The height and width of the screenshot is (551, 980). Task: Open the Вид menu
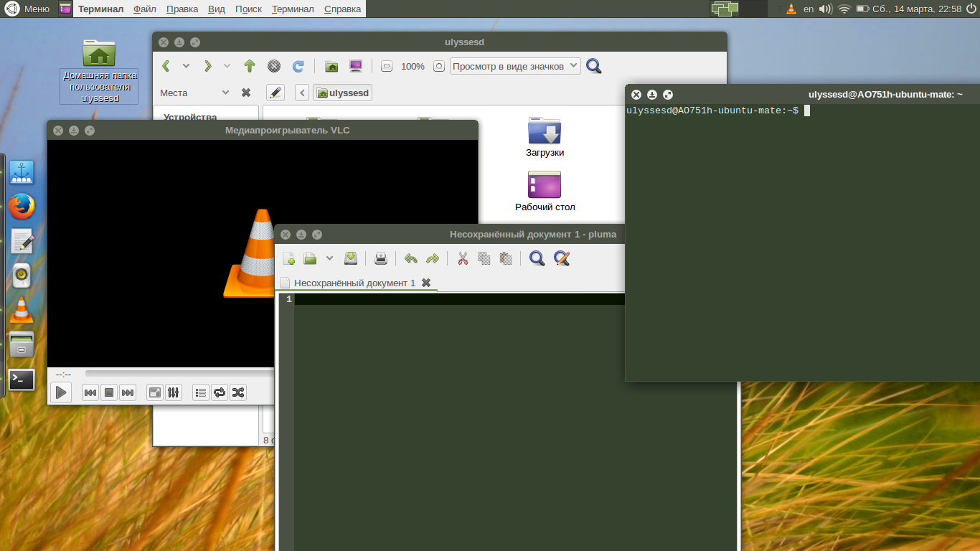(216, 9)
